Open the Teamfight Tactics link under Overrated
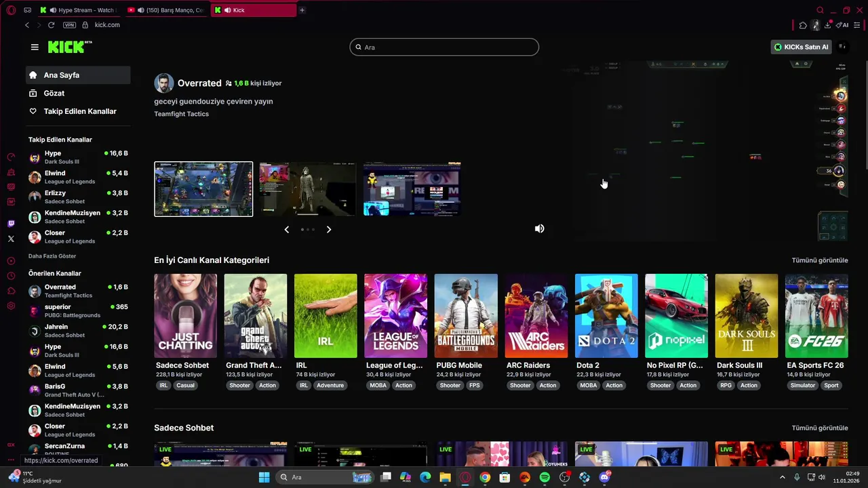The image size is (868, 488). pos(181,114)
